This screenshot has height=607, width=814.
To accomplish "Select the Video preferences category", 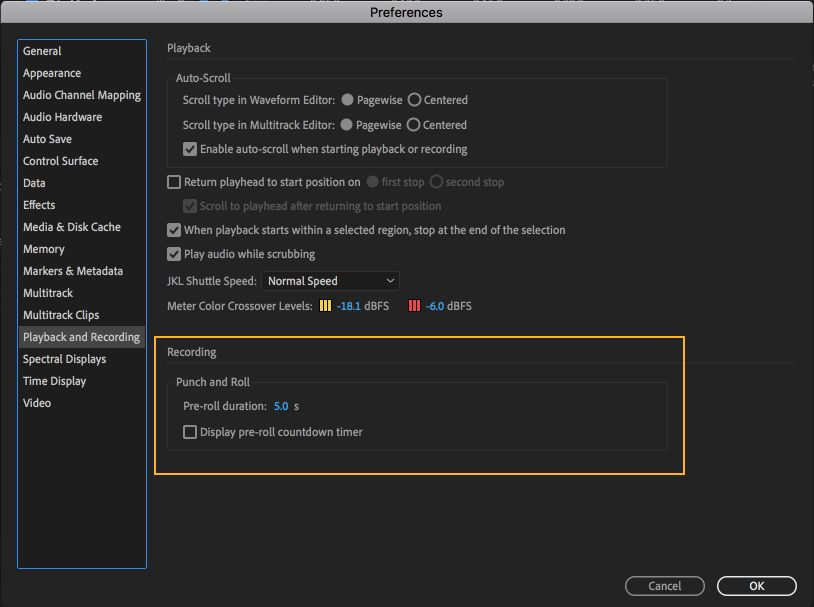I will click(37, 402).
